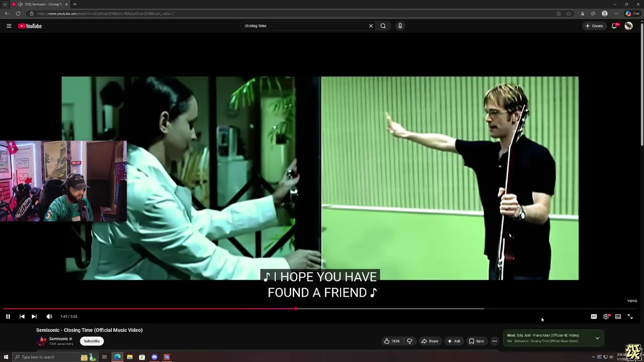
Task: Save the video to a playlist
Action: [476, 341]
